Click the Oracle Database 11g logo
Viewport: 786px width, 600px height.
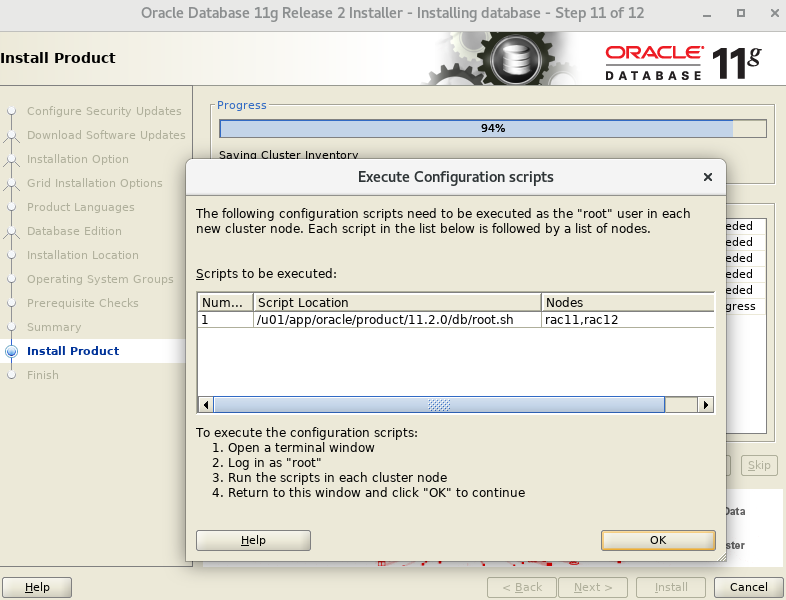point(682,62)
